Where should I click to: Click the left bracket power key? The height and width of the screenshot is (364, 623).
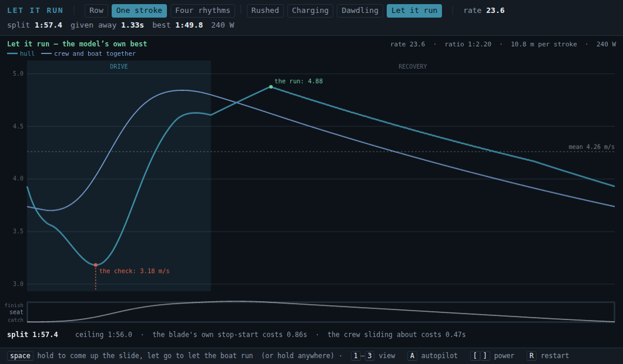(x=475, y=356)
